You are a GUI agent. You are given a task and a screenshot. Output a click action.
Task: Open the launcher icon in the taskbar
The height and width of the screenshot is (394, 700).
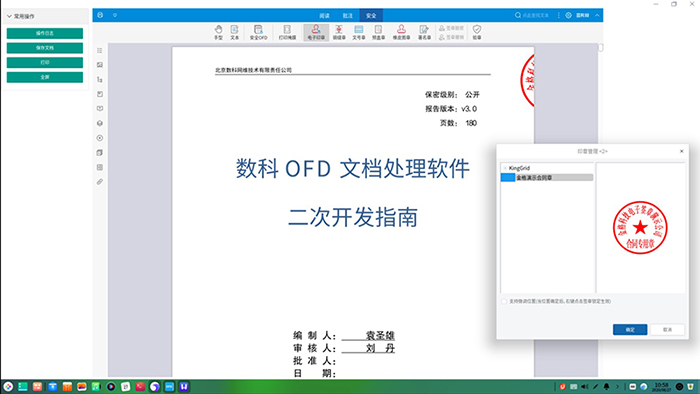pyautogui.click(x=8, y=386)
